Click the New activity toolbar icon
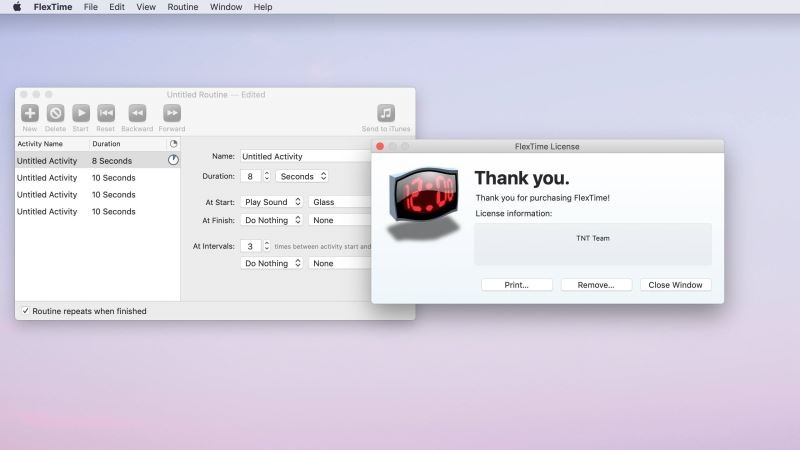Image resolution: width=800 pixels, height=450 pixels. (x=30, y=113)
